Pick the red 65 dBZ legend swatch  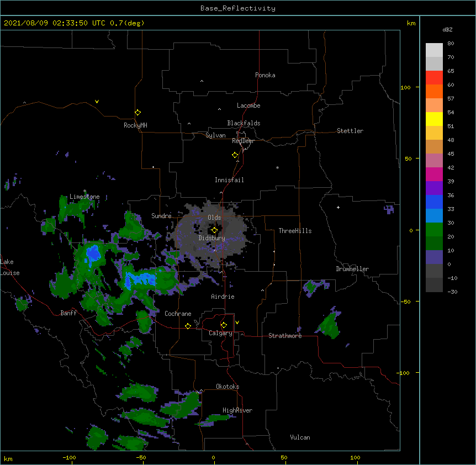pyautogui.click(x=434, y=77)
